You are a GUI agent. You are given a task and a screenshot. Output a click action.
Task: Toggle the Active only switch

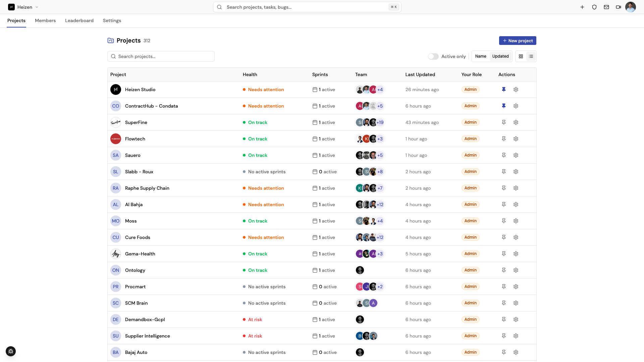pos(433,56)
